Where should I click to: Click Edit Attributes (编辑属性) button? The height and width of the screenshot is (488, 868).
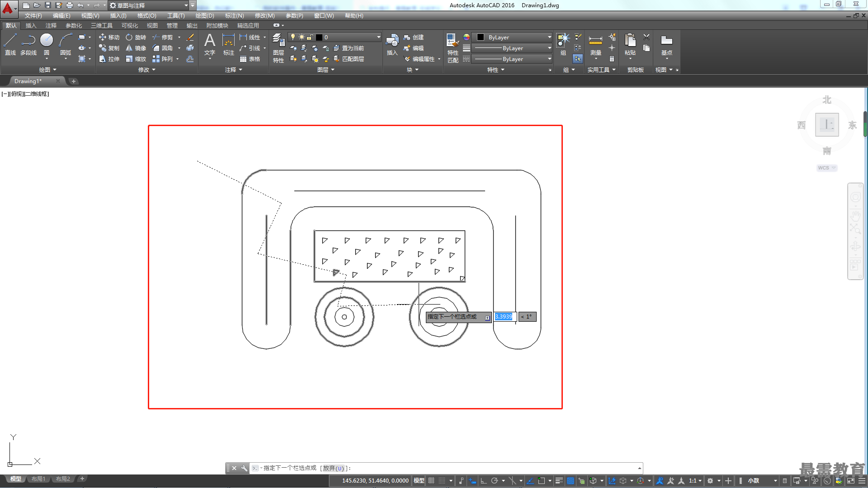click(x=419, y=59)
